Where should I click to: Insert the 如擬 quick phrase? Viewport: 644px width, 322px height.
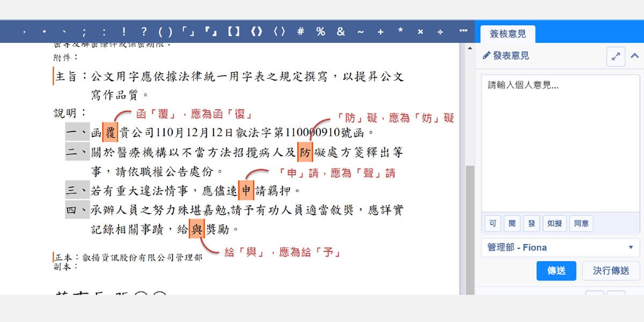click(x=554, y=223)
